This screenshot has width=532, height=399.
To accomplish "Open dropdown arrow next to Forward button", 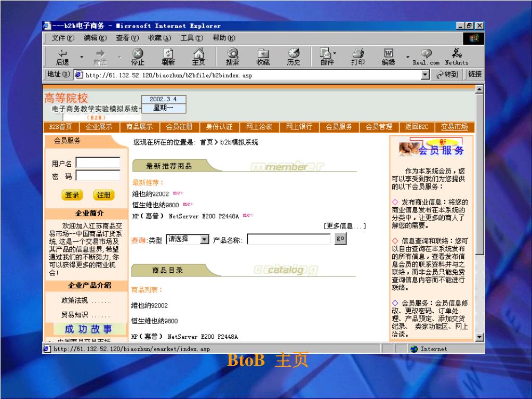I will click(x=119, y=57).
